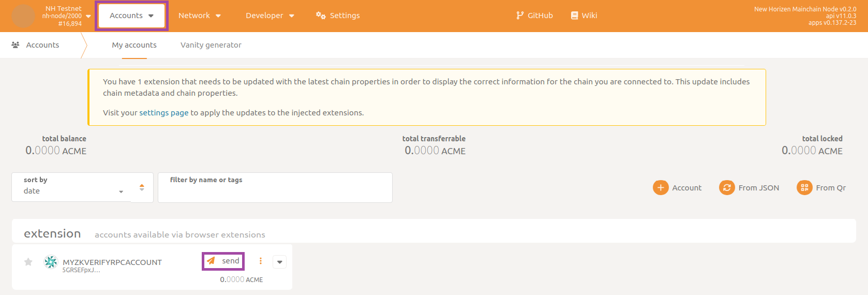Image resolution: width=868 pixels, height=295 pixels.
Task: Click the From Qr code icon
Action: [x=804, y=187]
